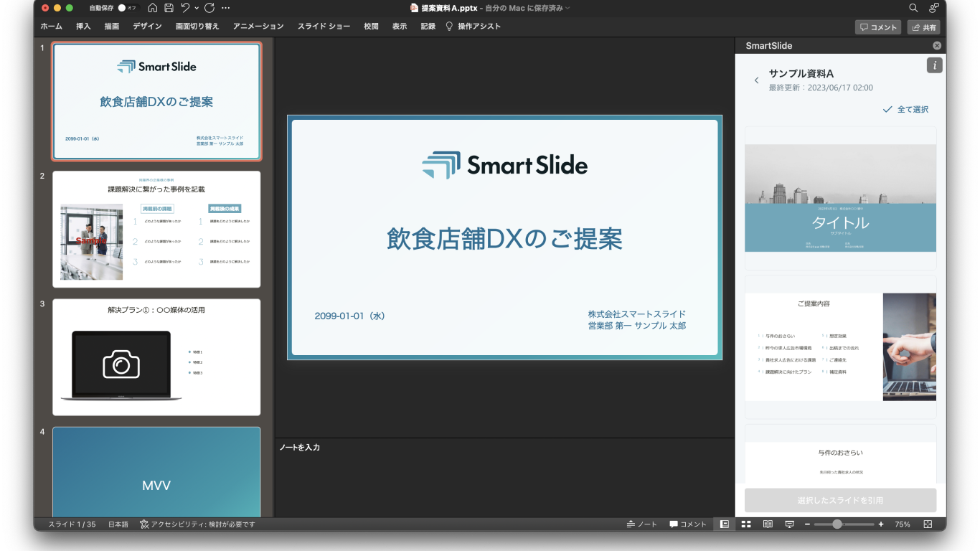The width and height of the screenshot is (980, 551).
Task: Open the SmartSlide info icon
Action: pyautogui.click(x=934, y=65)
